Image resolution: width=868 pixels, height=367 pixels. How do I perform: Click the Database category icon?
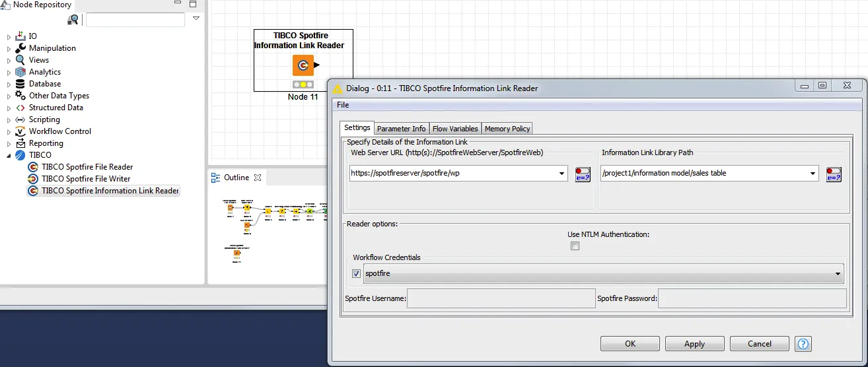click(20, 84)
